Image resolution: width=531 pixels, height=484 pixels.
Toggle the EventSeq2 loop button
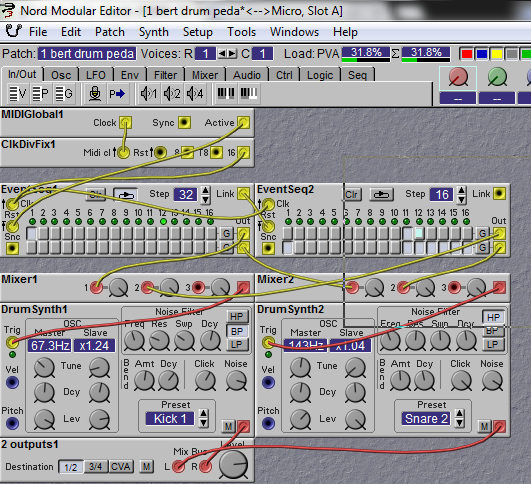(x=381, y=194)
